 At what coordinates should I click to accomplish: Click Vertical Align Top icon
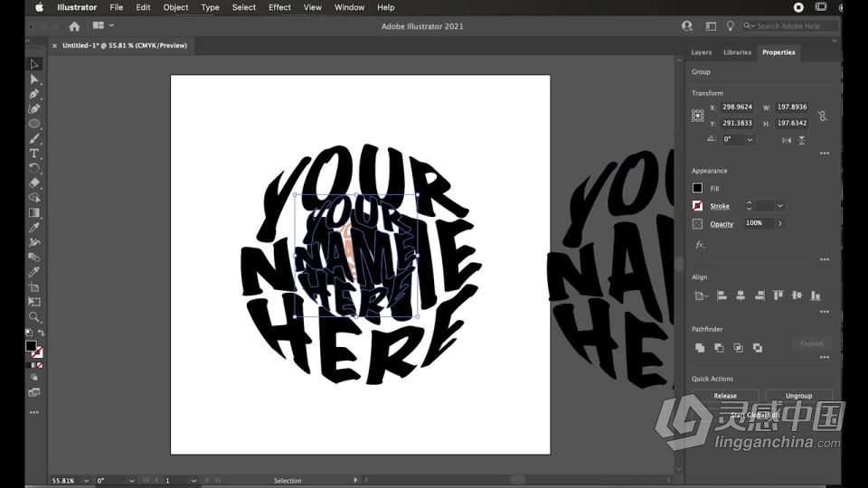(x=778, y=296)
